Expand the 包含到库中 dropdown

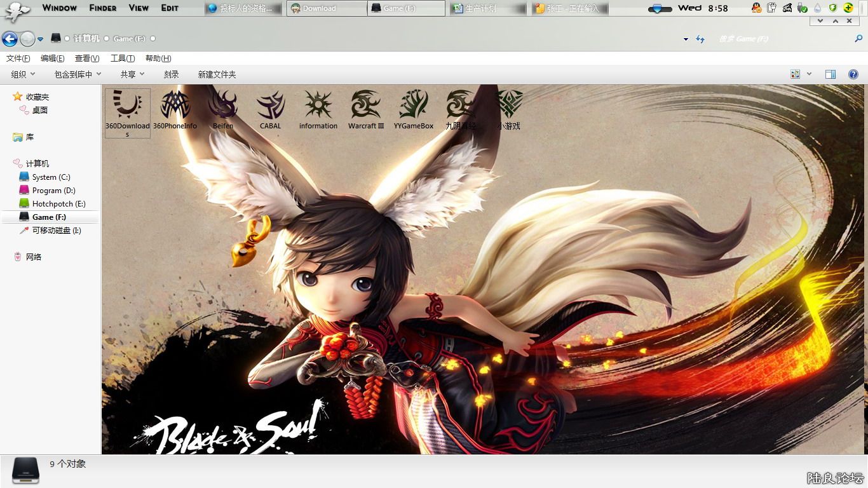[x=78, y=74]
